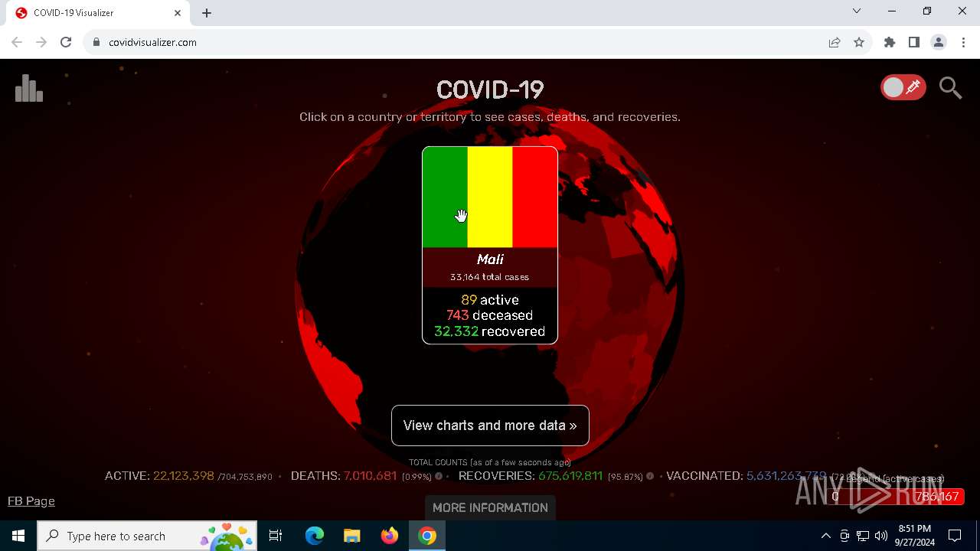980x551 pixels.
Task: Open Task View on the taskbar
Action: [276, 536]
